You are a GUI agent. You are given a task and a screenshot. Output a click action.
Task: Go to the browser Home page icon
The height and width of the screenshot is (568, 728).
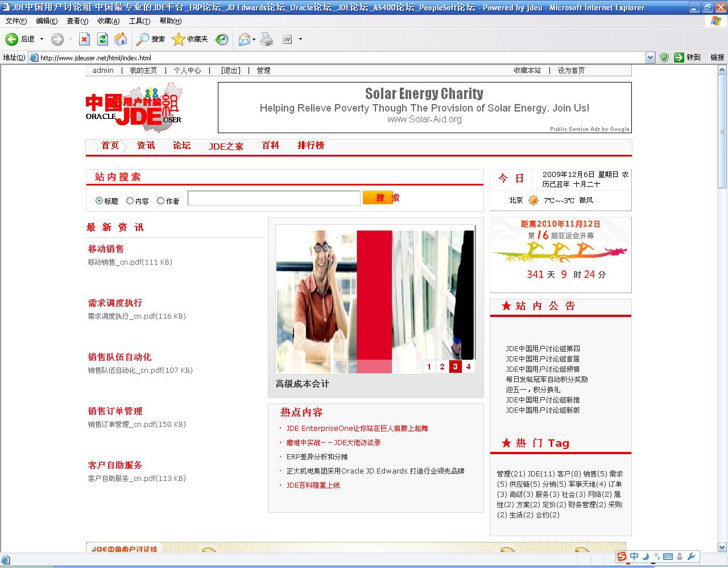(x=121, y=39)
